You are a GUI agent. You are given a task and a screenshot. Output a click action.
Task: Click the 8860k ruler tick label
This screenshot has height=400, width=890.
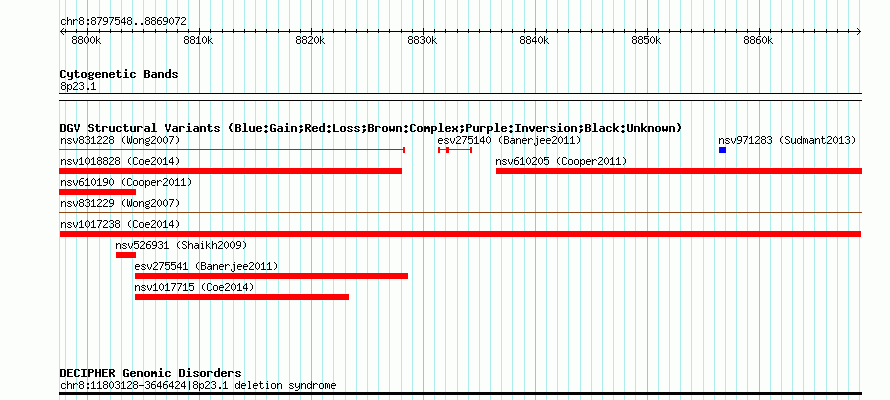point(759,41)
